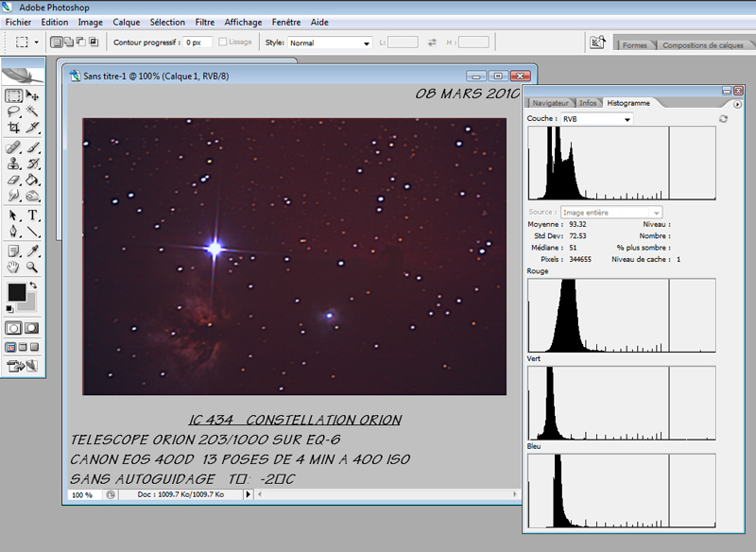Open the Couche RVB channel dropdown
Image resolution: width=756 pixels, height=552 pixels.
point(595,119)
